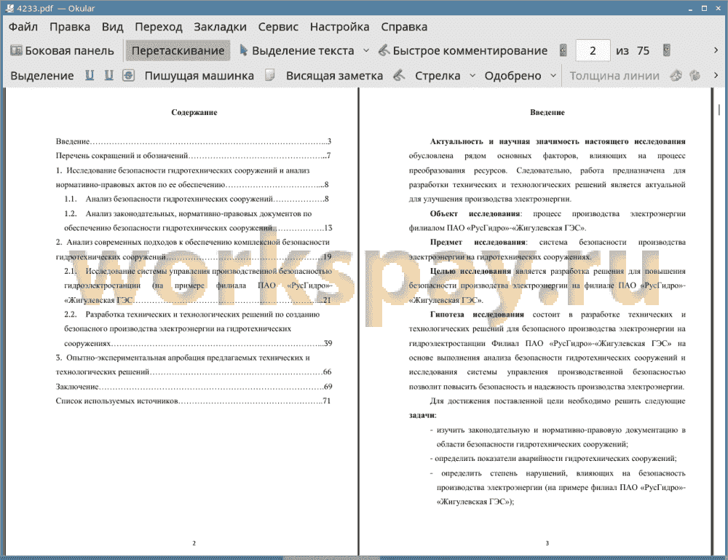This screenshot has height=560, width=728.
Task: Click the total page count 75
Action: [x=643, y=51]
